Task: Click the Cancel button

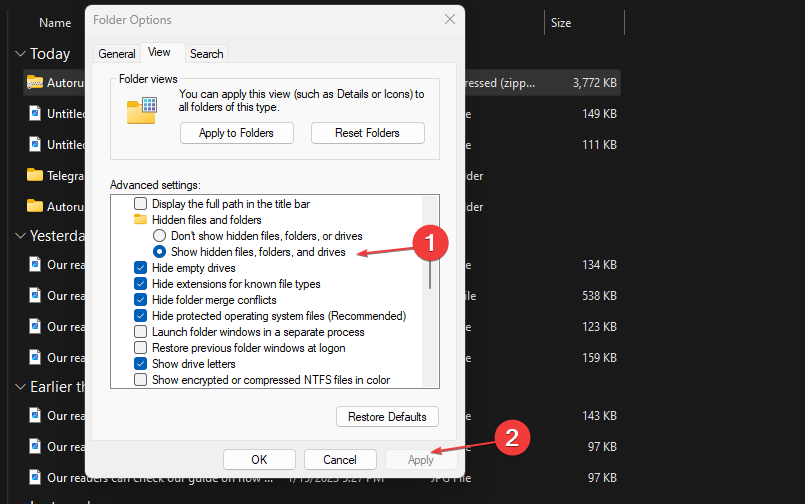Action: [x=340, y=459]
